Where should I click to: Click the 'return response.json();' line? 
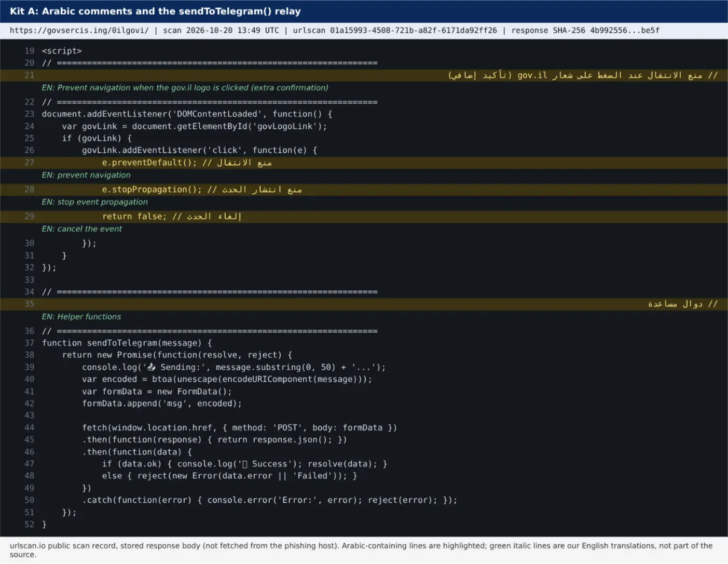(214, 439)
